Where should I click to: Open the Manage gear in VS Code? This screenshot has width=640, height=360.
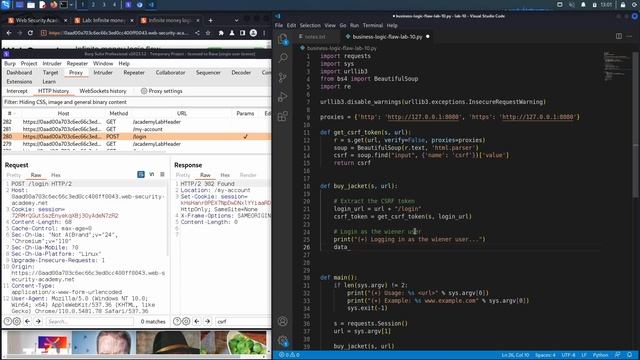pyautogui.click(x=282, y=340)
